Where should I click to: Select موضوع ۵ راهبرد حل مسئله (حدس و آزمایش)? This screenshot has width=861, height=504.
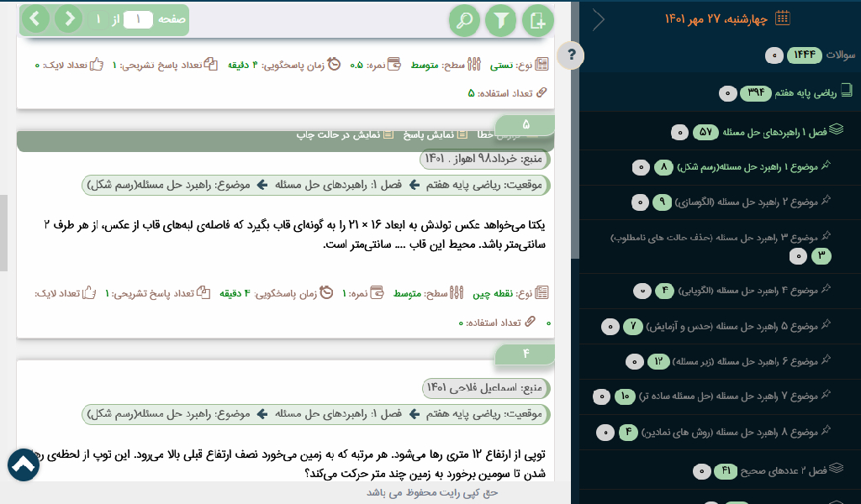732,327
